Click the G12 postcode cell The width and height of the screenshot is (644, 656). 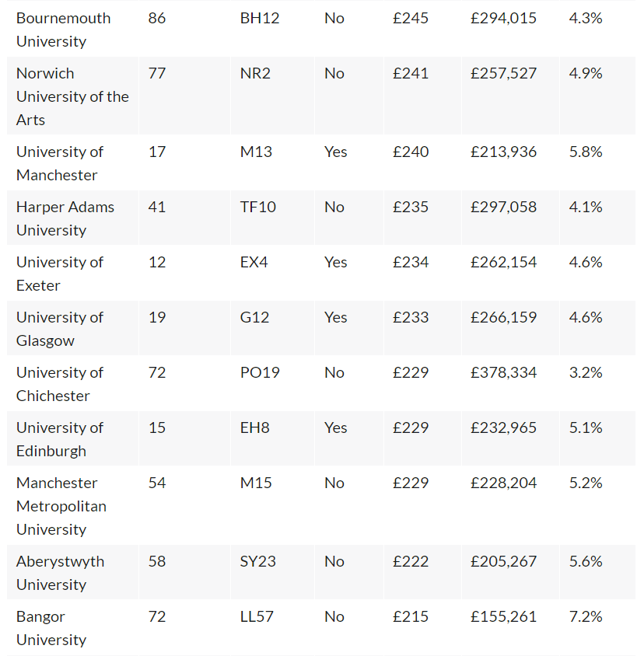point(272,329)
